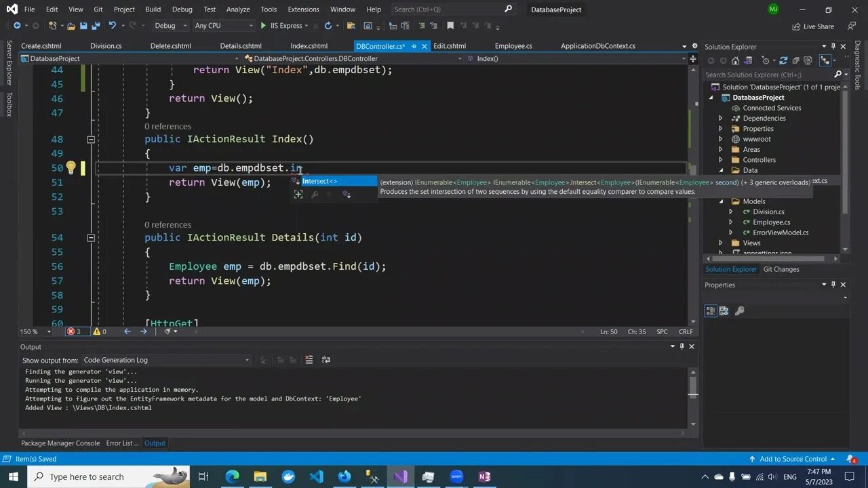This screenshot has width=868, height=488.
Task: Click the Bookmark toolbar icon
Action: coord(450,26)
